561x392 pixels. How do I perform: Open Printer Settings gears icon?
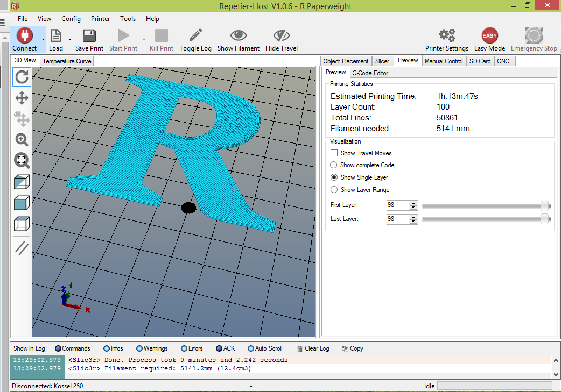click(x=447, y=35)
